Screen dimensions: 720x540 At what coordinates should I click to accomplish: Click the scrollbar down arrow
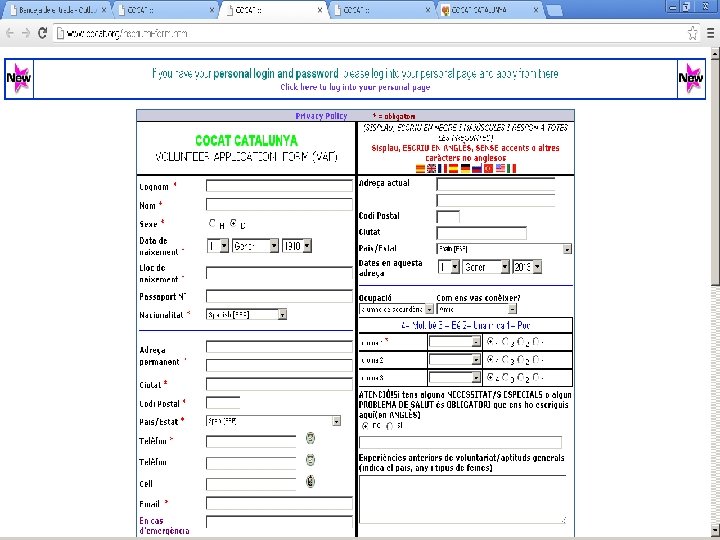[x=715, y=532]
